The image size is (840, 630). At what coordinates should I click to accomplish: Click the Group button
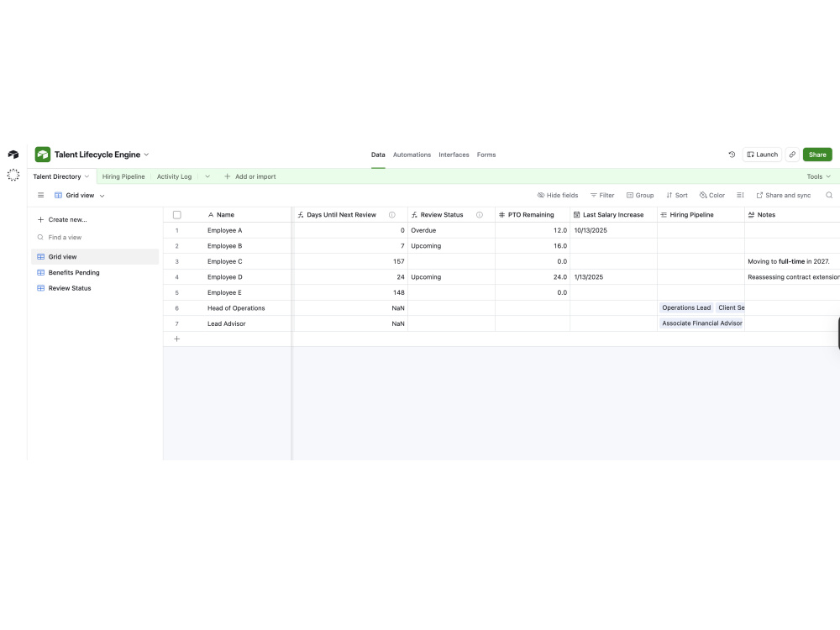[640, 195]
